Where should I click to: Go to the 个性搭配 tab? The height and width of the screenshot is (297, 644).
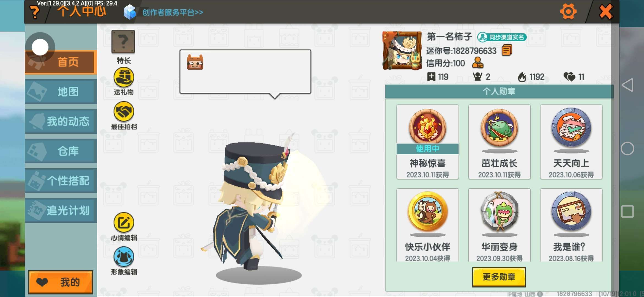(x=61, y=181)
